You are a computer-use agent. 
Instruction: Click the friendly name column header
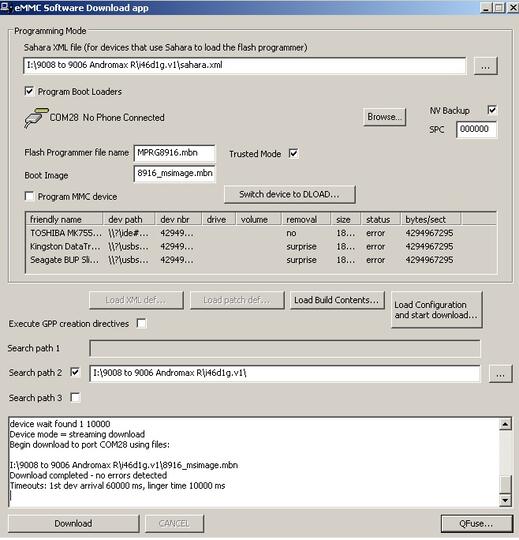click(64, 219)
